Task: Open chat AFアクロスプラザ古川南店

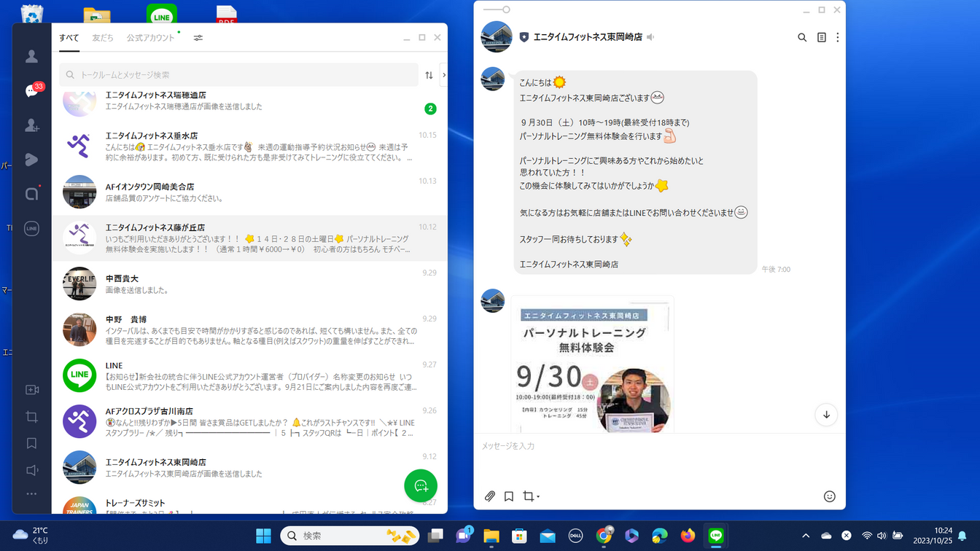Action: [x=249, y=422]
